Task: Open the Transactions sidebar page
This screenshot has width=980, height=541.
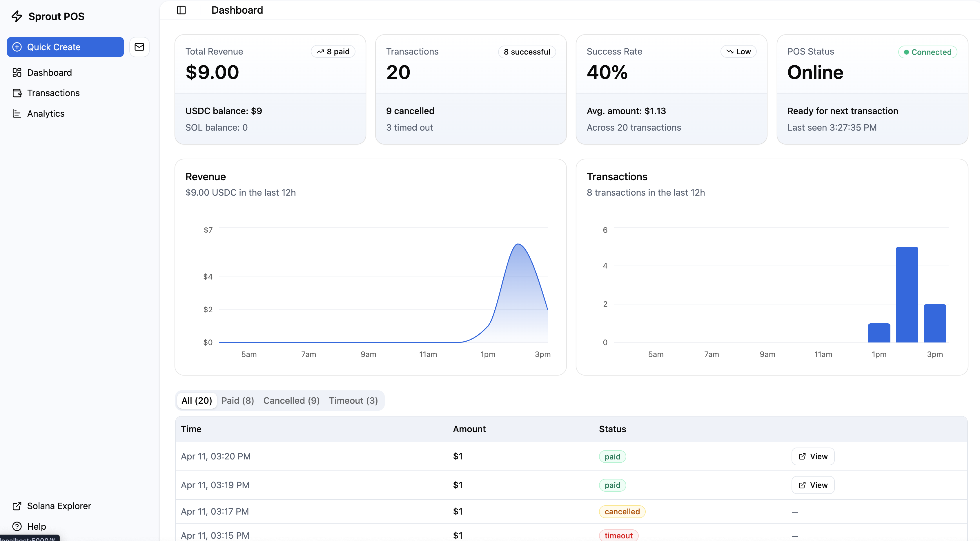Action: (x=53, y=93)
